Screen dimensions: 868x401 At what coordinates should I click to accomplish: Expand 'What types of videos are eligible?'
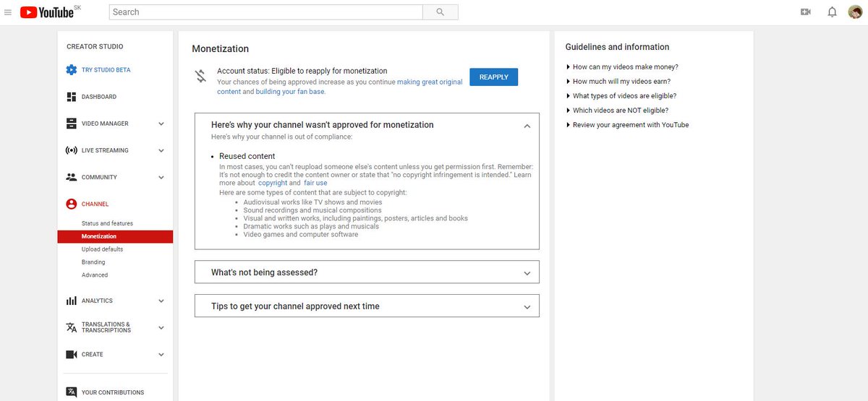click(x=621, y=95)
